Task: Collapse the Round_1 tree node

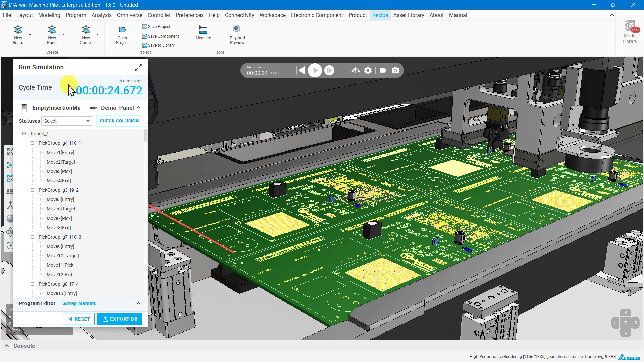Action: (24, 134)
